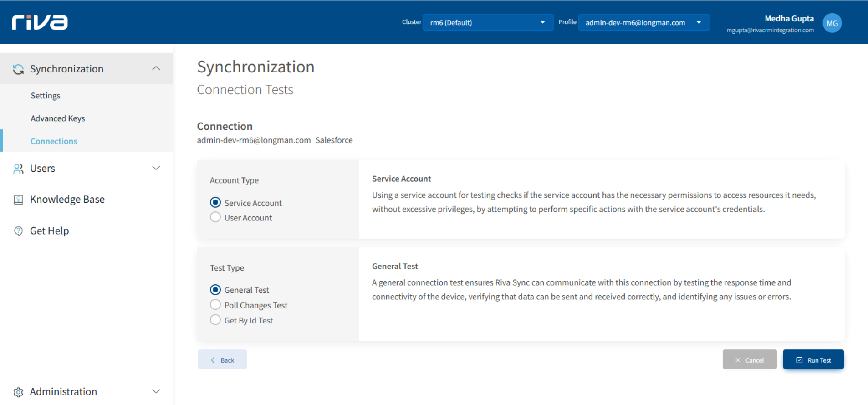Select the Service Account radio button

[215, 202]
